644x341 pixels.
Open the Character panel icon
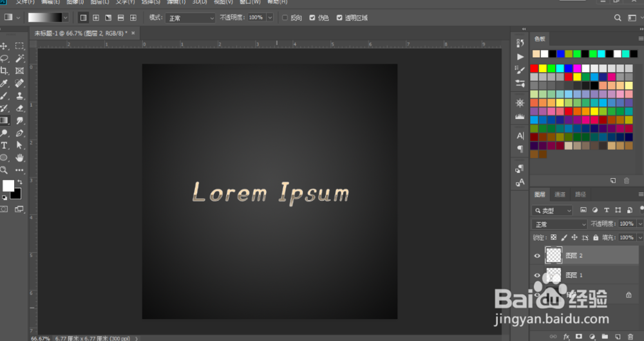click(520, 136)
